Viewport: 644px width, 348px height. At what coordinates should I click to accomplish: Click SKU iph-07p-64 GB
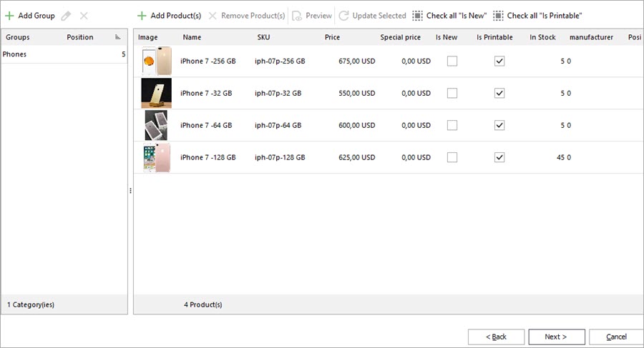click(x=278, y=125)
